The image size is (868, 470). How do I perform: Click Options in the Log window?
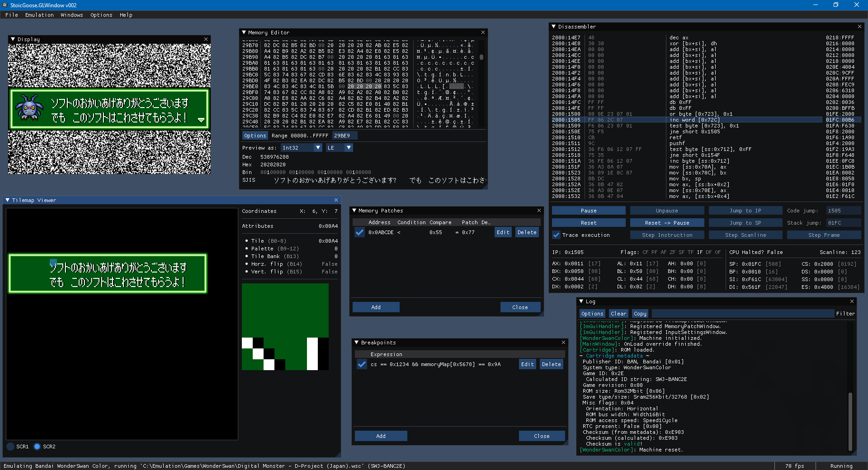point(592,314)
